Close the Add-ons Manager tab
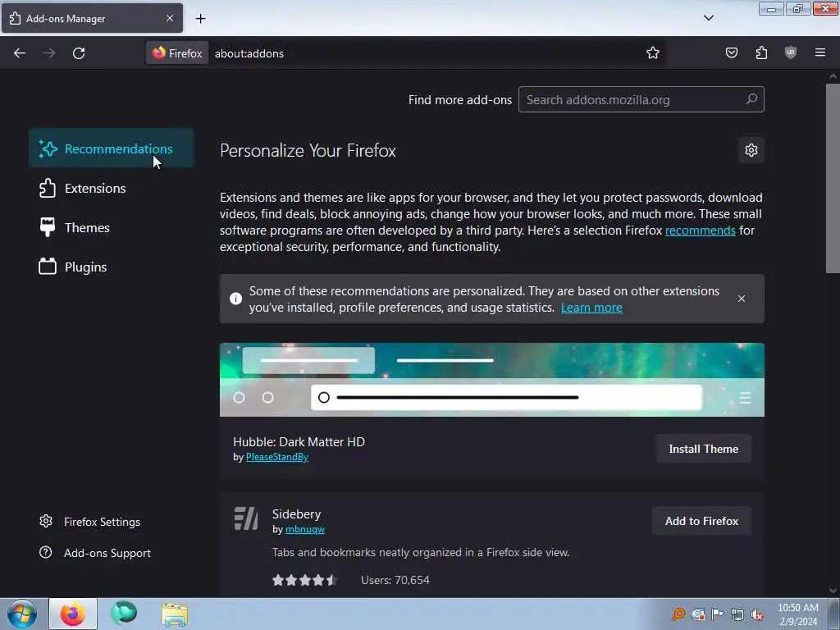This screenshot has width=840, height=630. (x=170, y=18)
